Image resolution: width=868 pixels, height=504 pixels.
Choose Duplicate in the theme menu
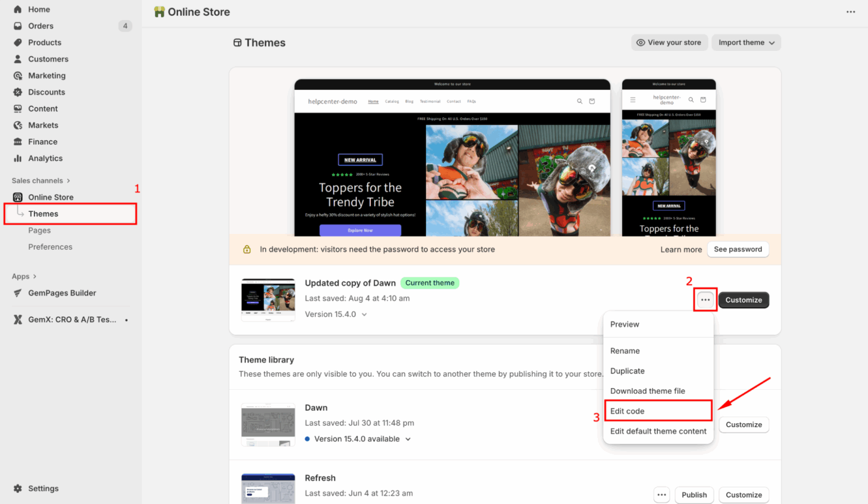[x=627, y=371]
